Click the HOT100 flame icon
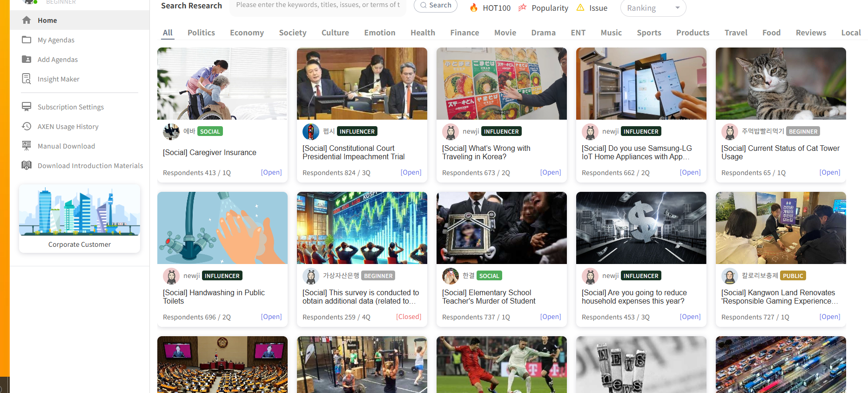This screenshot has width=868, height=393. click(474, 7)
